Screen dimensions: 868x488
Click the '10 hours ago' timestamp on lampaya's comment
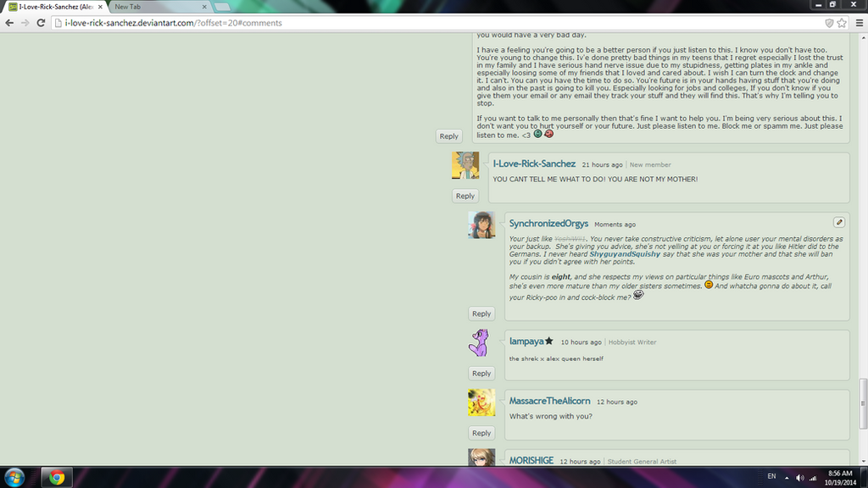[x=581, y=342]
